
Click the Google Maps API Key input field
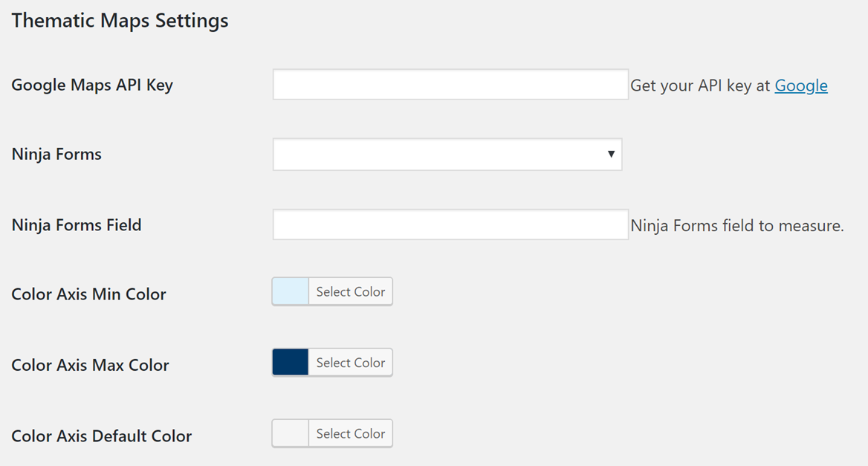(x=450, y=85)
